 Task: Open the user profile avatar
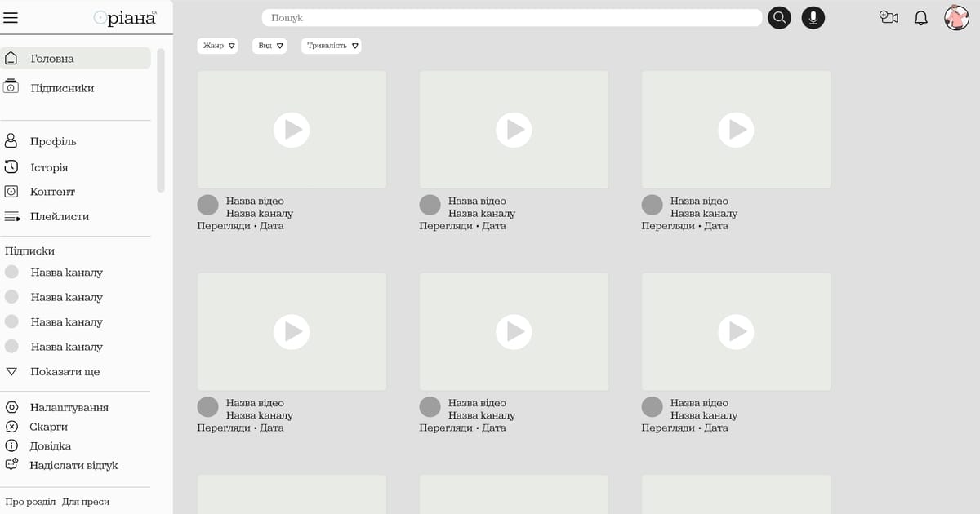pyautogui.click(x=956, y=17)
